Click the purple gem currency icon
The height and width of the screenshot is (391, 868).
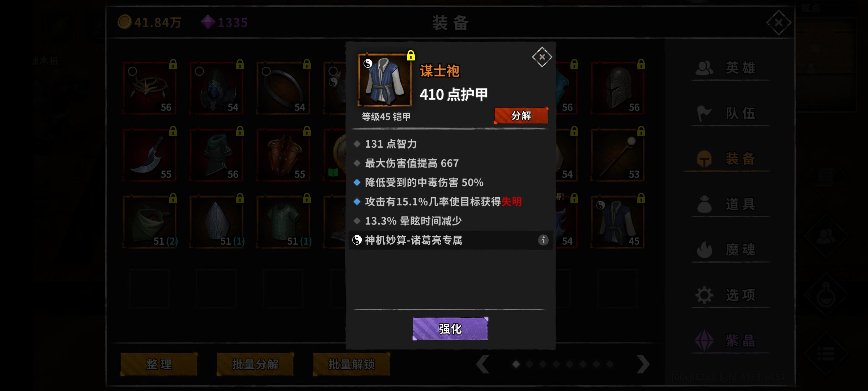pyautogui.click(x=208, y=22)
